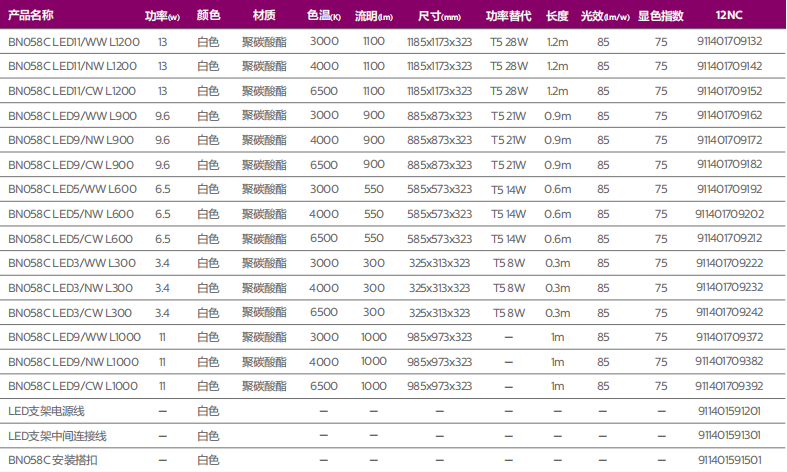Viewport: 787px width, 472px height.
Task: Click 12NC code 911401709182
Action: [x=729, y=164]
